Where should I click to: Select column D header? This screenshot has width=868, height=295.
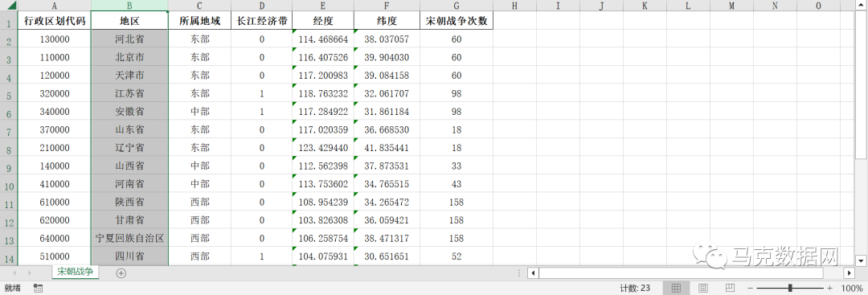coord(262,6)
